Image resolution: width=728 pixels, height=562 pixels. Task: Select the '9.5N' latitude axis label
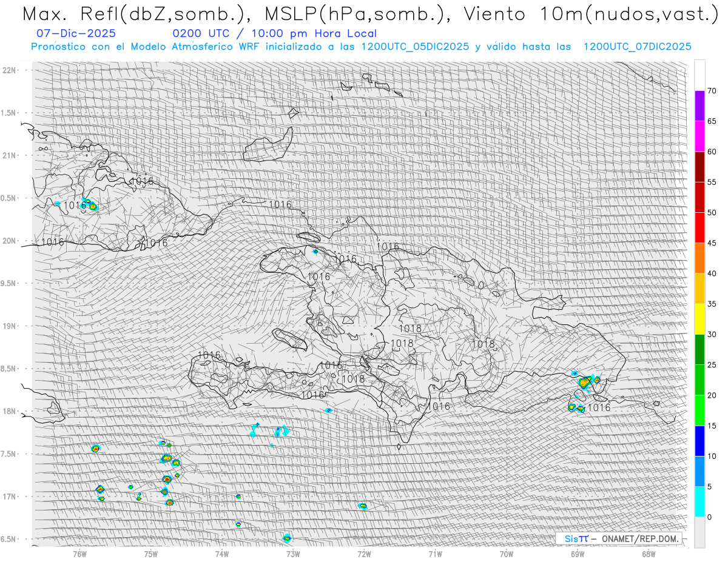[x=8, y=283]
